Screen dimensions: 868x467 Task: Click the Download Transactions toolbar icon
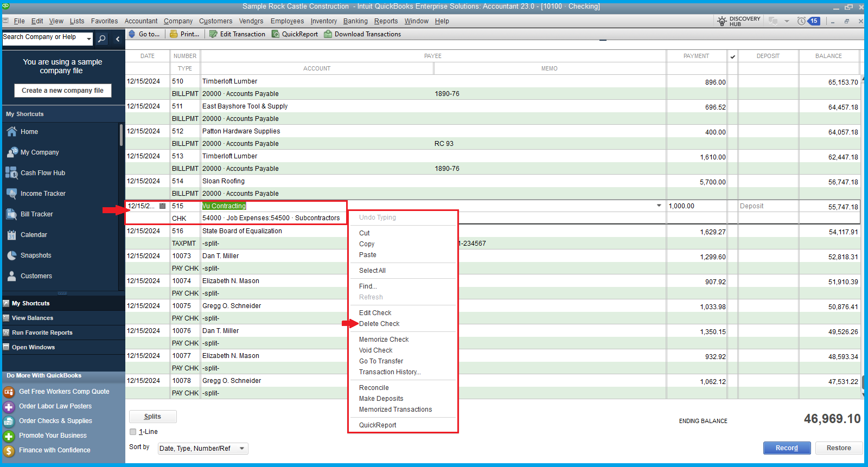tap(328, 34)
